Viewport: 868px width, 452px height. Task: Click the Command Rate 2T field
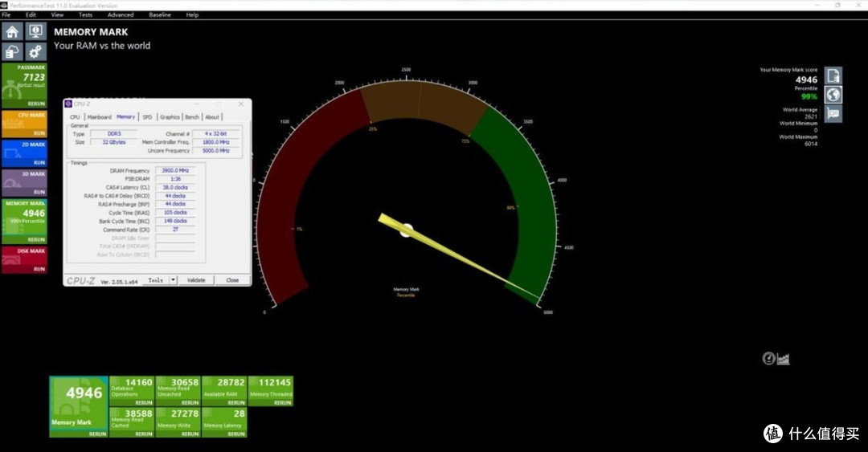tap(175, 229)
